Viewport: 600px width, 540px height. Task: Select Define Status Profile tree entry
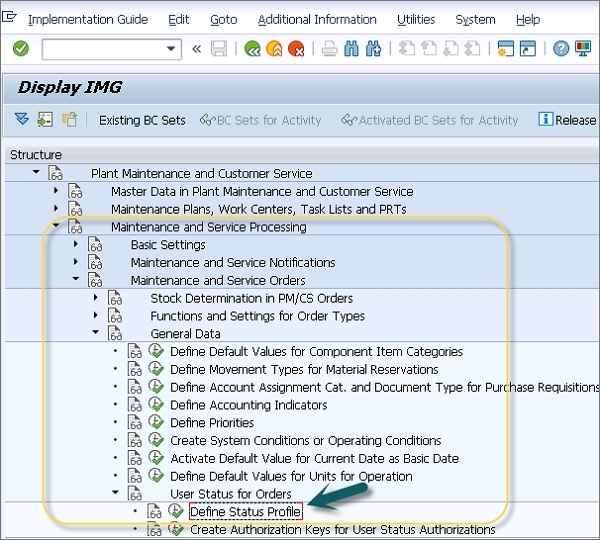point(246,512)
